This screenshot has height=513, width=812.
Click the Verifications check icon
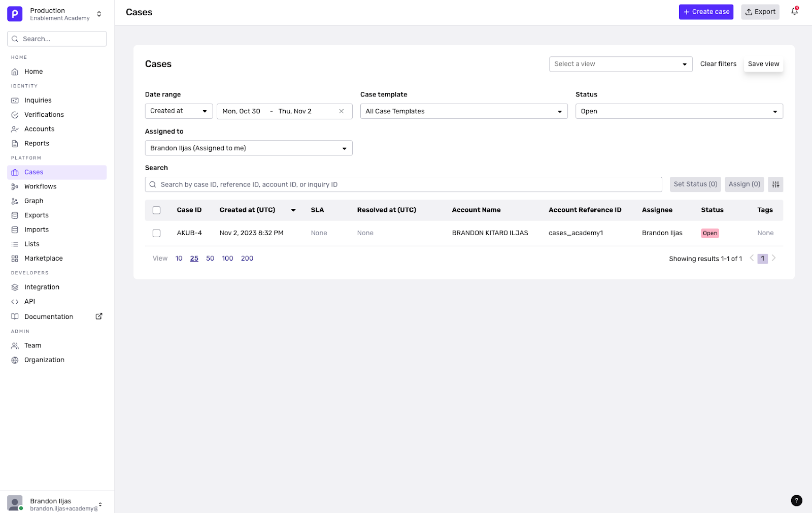pos(15,115)
